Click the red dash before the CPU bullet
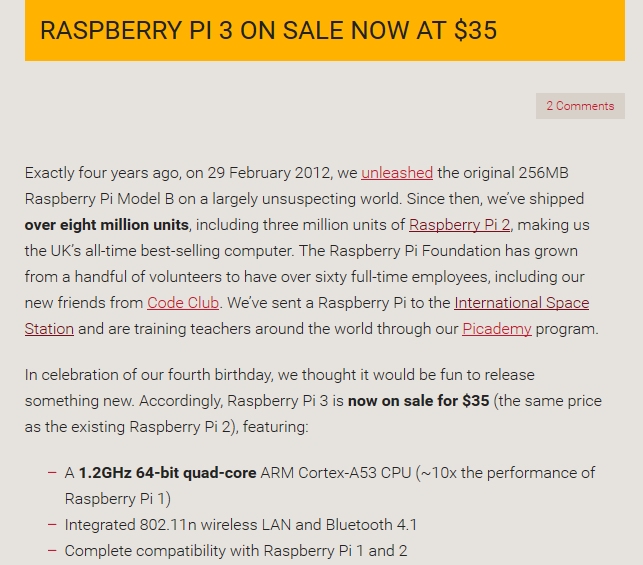643x565 pixels. [52, 473]
